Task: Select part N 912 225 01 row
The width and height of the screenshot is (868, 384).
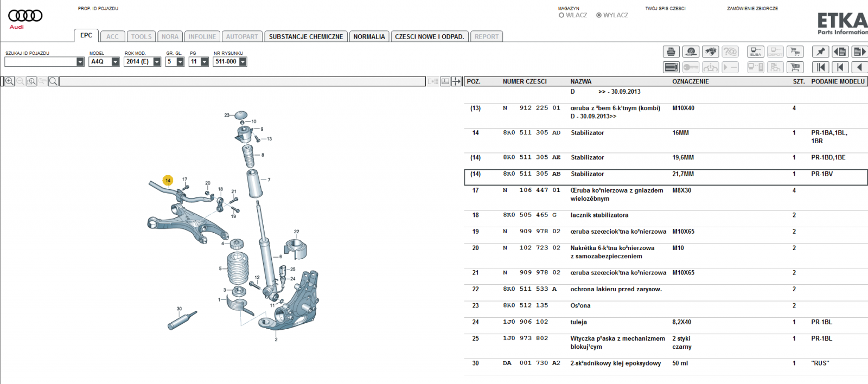Action: (x=666, y=112)
